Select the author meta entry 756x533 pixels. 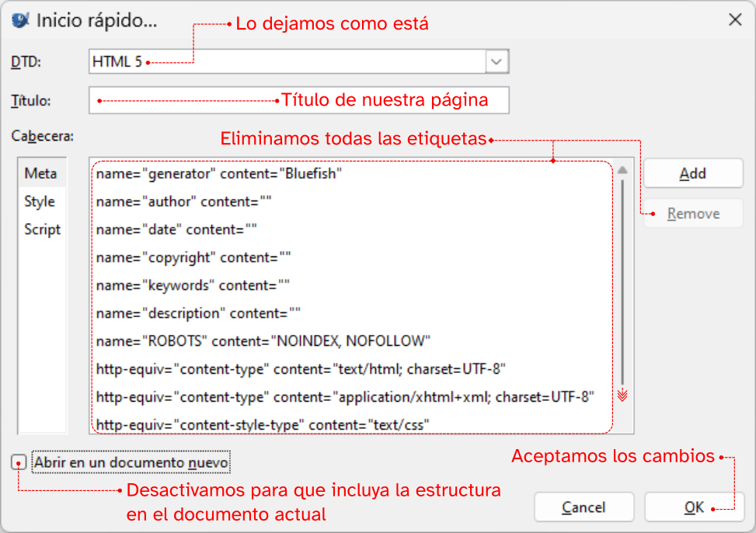click(184, 202)
